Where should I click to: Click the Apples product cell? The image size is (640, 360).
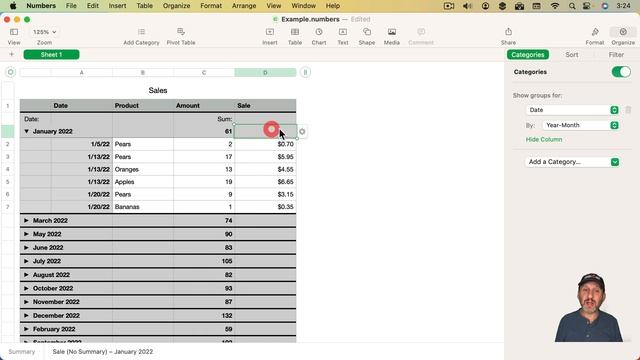143,182
